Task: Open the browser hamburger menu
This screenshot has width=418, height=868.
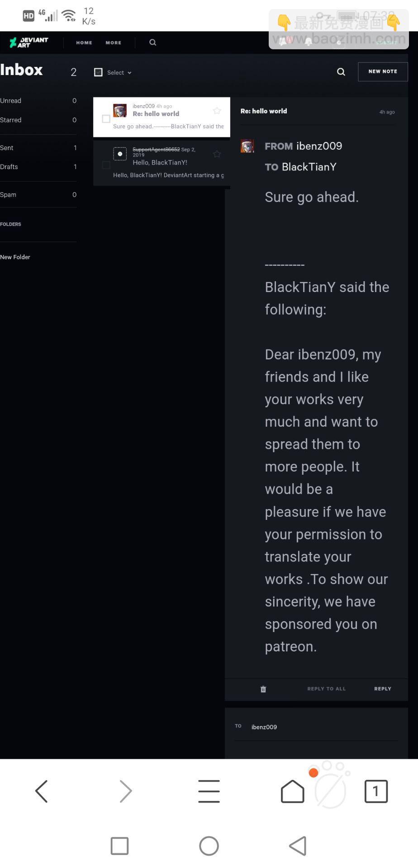Action: click(x=209, y=791)
